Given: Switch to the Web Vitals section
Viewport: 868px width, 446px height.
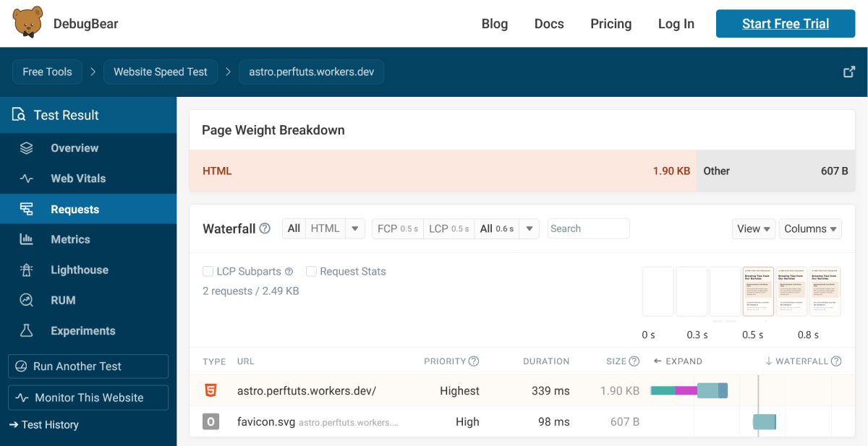Looking at the screenshot, I should click(88, 179).
